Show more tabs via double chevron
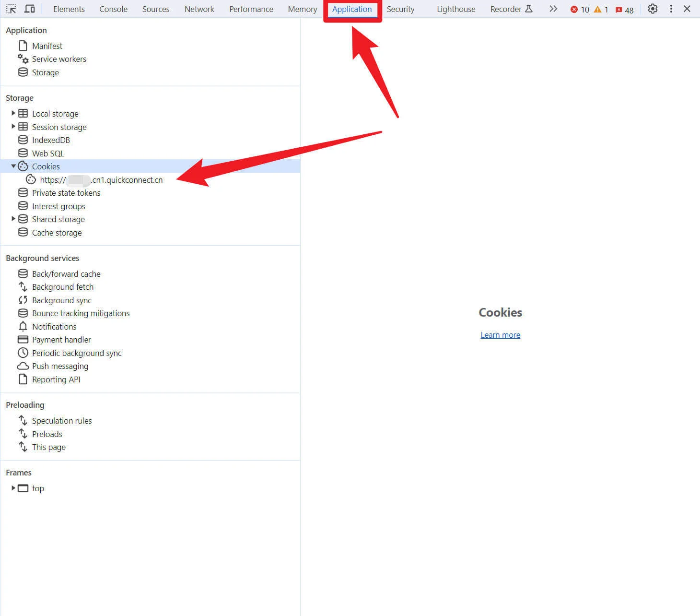This screenshot has height=616, width=700. (553, 9)
